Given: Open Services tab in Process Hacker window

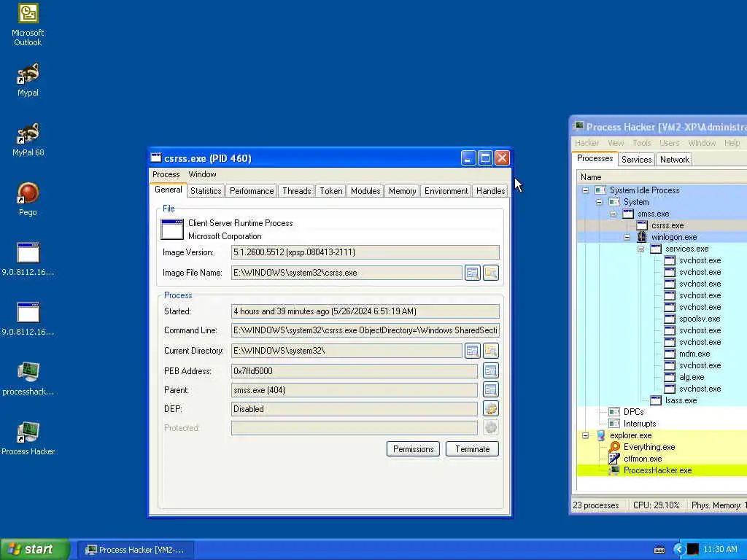Looking at the screenshot, I should 636,160.
